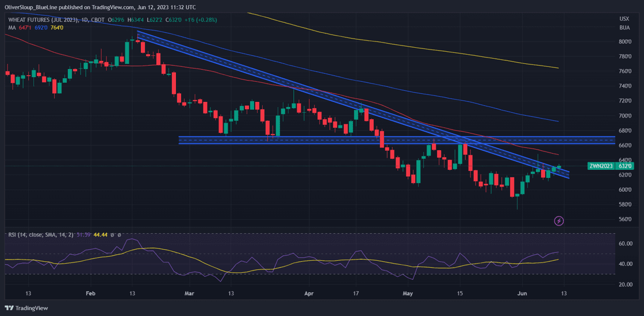Click the TradingView logo at the bottom
This screenshot has width=644, height=316.
click(26, 308)
